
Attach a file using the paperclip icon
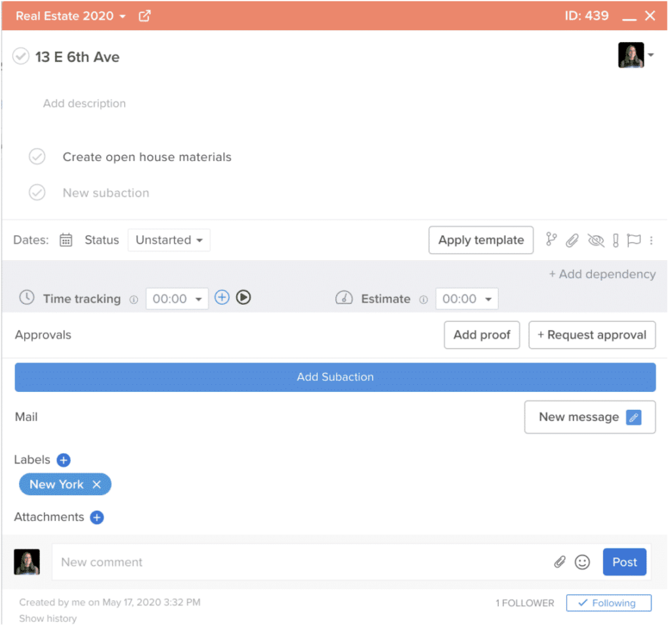(x=572, y=240)
